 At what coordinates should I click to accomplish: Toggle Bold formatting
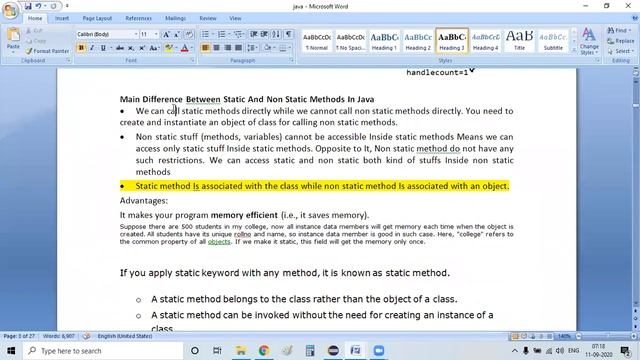(81, 48)
